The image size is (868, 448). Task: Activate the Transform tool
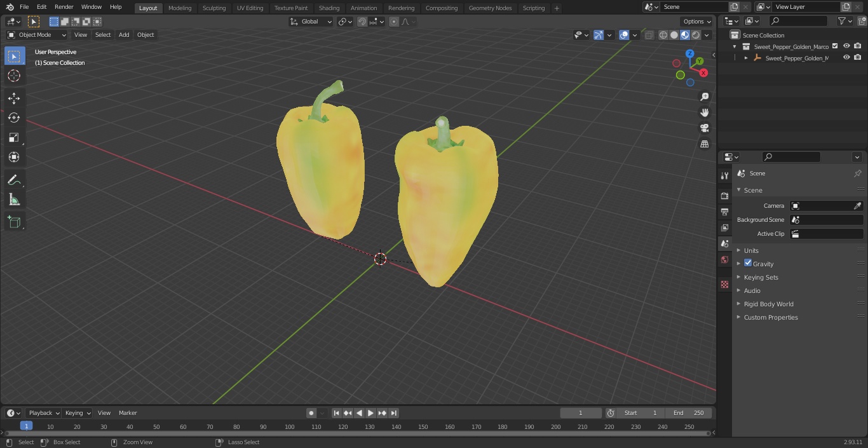[14, 157]
